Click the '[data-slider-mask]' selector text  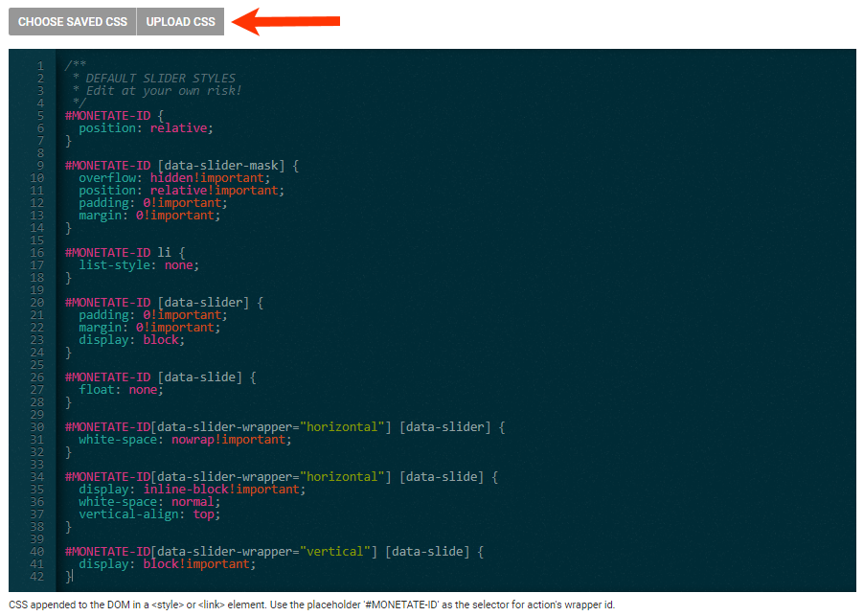tap(221, 166)
